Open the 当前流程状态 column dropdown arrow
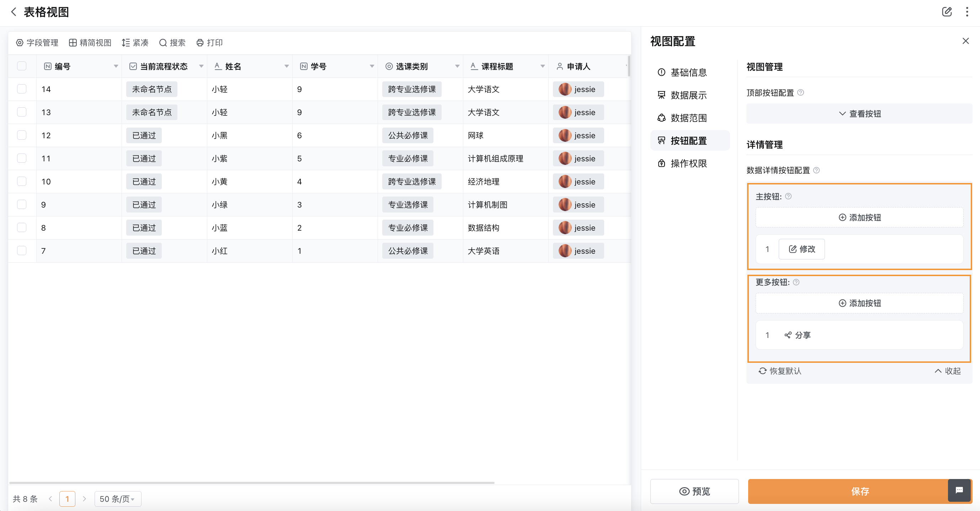 (x=201, y=66)
